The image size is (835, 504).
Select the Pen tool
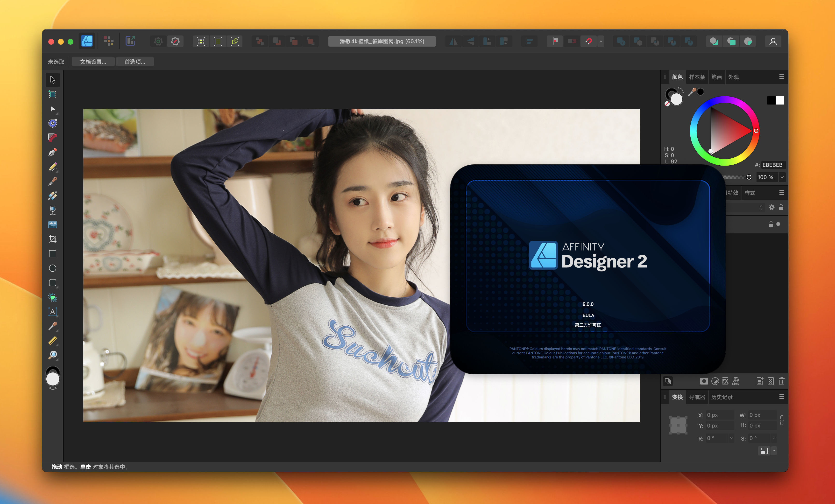tap(53, 152)
